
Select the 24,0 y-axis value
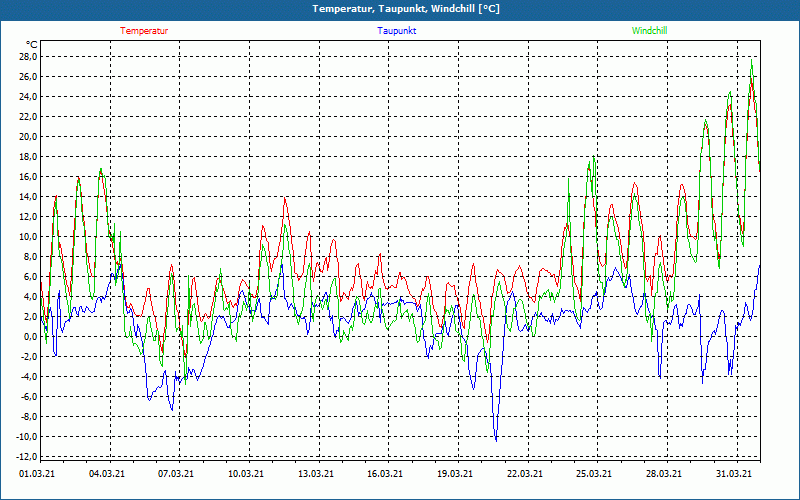coord(28,96)
